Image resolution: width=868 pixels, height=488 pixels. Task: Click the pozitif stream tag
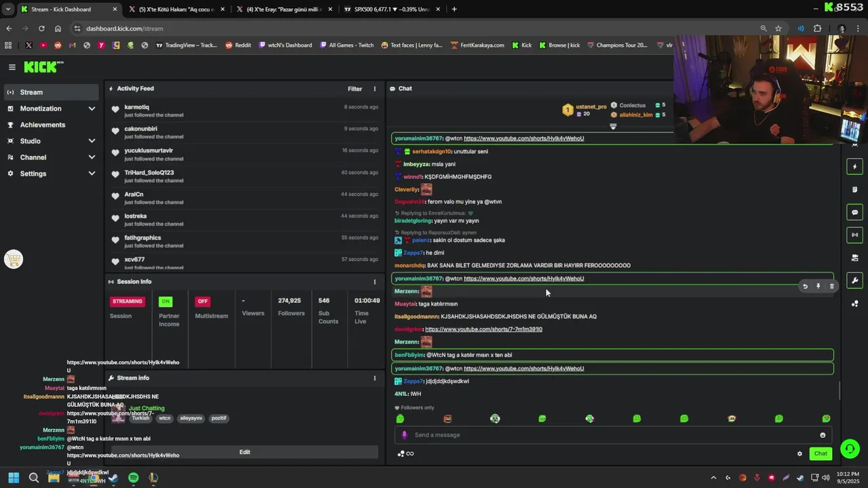pyautogui.click(x=219, y=418)
